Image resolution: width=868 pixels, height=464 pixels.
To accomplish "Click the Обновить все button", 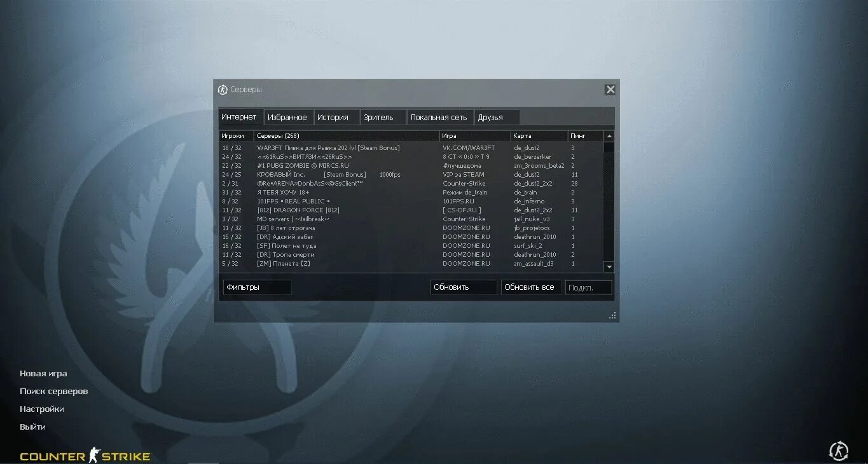I will [531, 287].
